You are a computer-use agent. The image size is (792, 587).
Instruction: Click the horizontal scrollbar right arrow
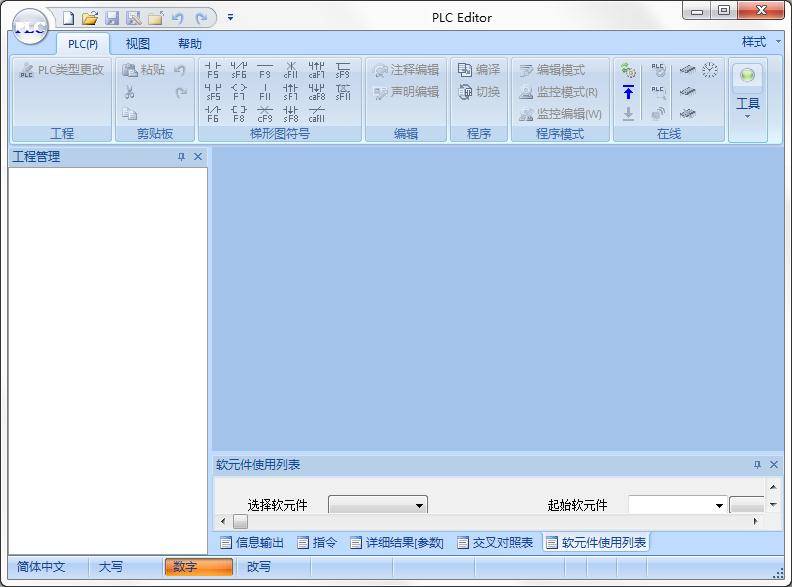coord(756,521)
